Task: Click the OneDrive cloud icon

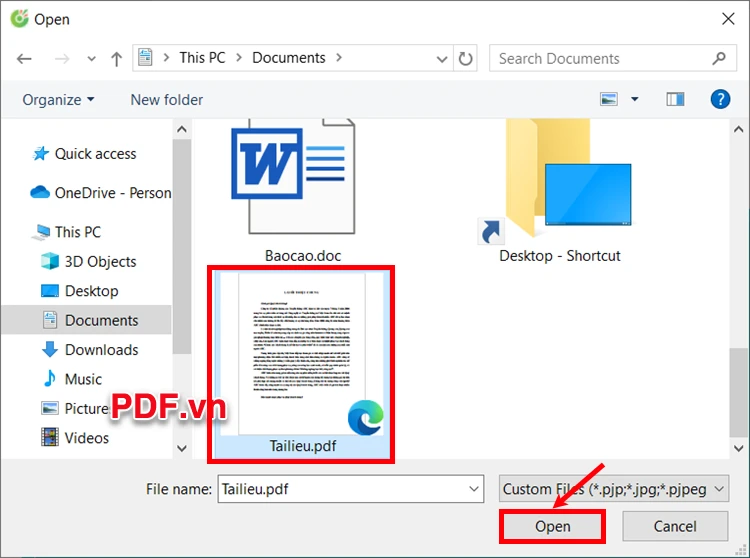Action: (40, 192)
